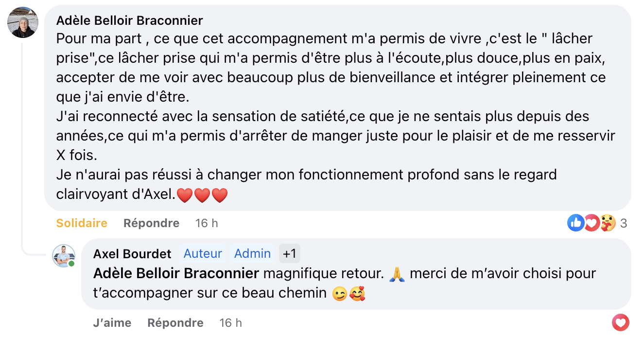644x337 pixels.
Task: Click the heart reaction on Axel's reply
Action: (x=621, y=322)
